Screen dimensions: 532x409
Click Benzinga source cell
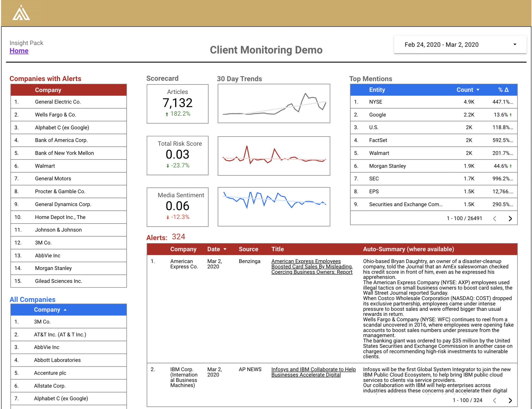click(249, 261)
